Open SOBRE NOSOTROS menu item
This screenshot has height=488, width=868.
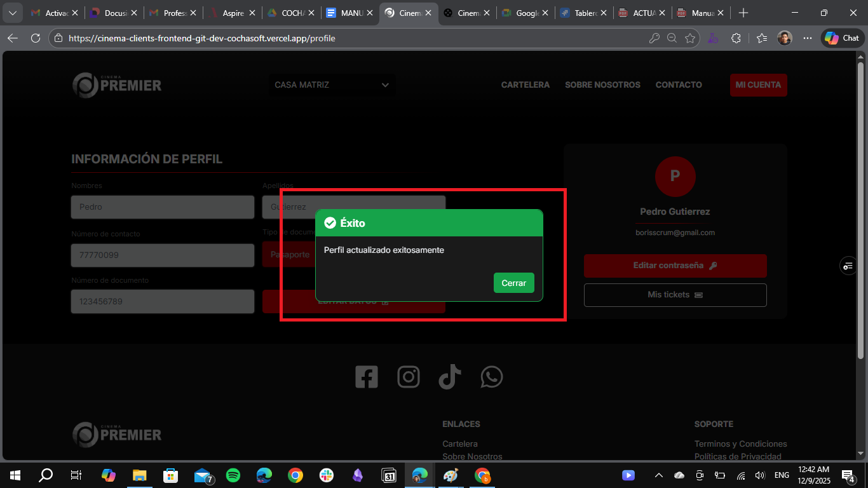tap(602, 85)
